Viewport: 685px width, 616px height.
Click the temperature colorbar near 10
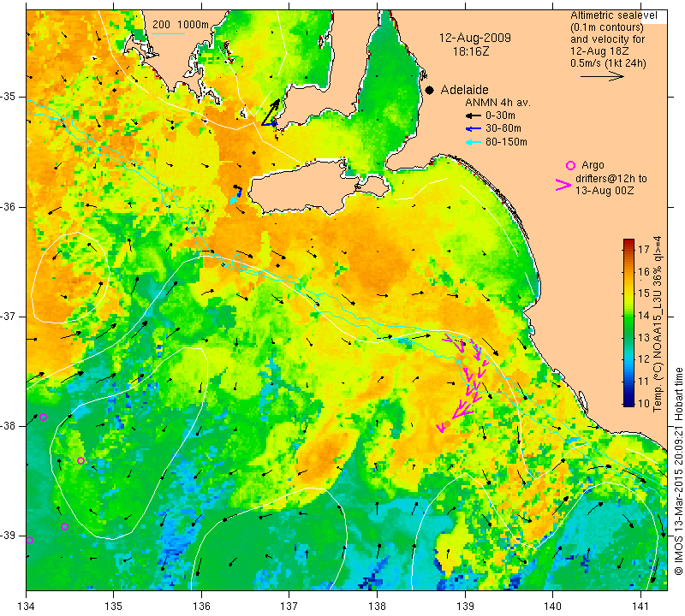tap(628, 402)
